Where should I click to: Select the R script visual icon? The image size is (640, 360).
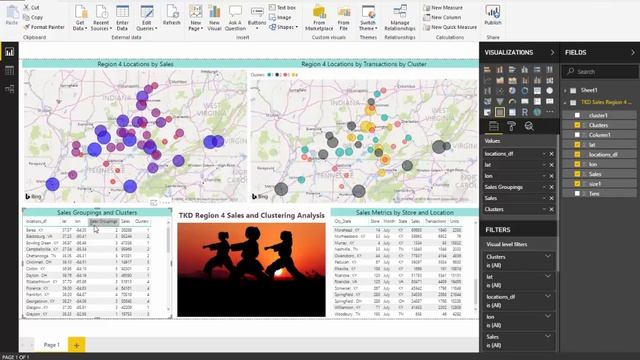(524, 112)
